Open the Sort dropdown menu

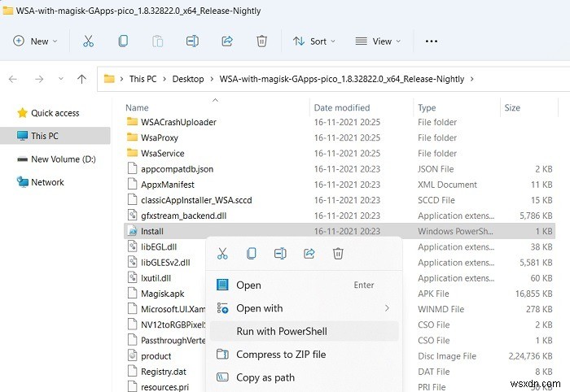314,41
